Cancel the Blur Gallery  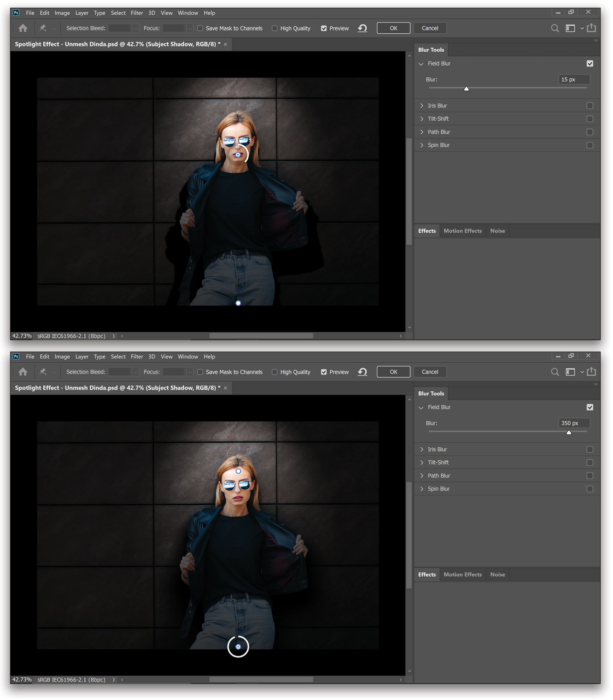[430, 28]
